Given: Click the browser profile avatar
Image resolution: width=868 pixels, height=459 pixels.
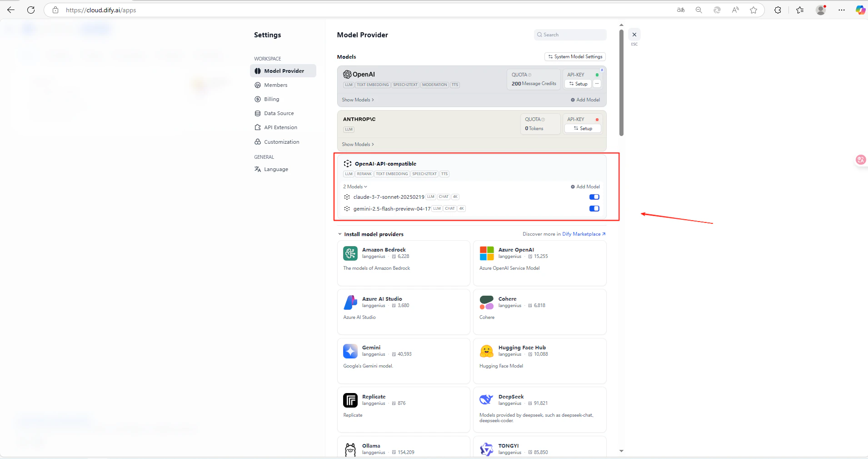Looking at the screenshot, I should 821,10.
